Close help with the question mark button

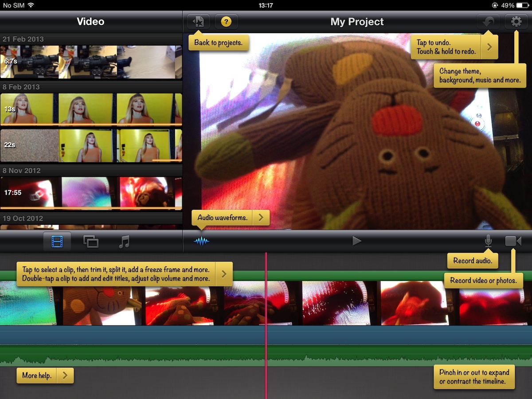click(226, 21)
